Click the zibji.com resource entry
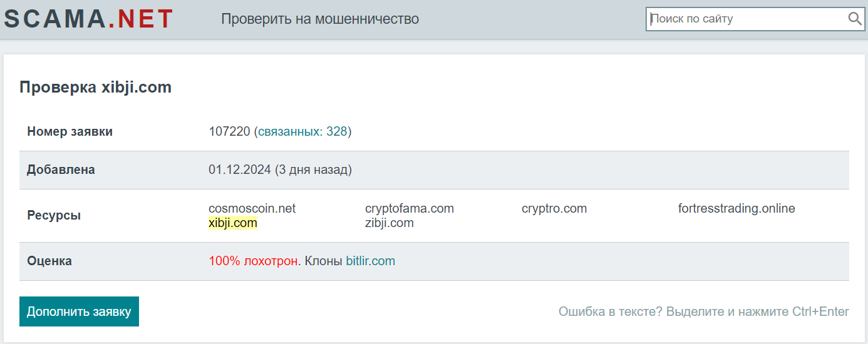The image size is (868, 344). (389, 223)
